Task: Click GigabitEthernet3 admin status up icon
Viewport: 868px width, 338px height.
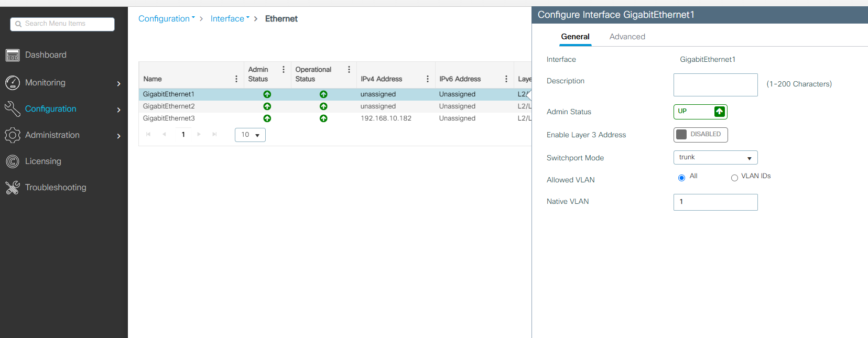Action: point(267,118)
